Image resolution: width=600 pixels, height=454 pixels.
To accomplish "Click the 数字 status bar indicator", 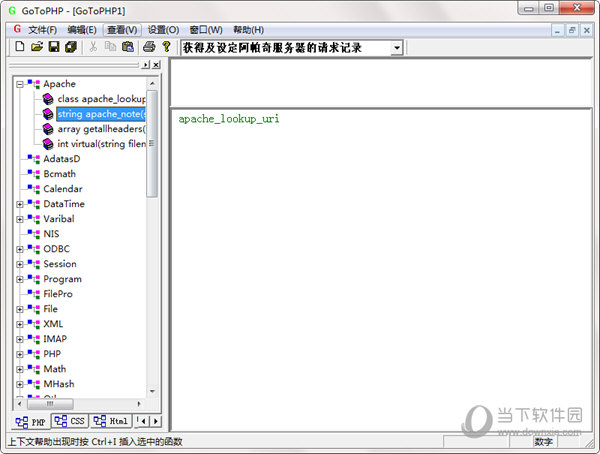I will pos(543,442).
